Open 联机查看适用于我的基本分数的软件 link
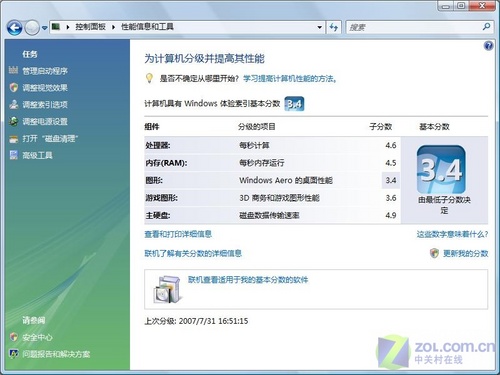500x375 pixels. click(x=248, y=280)
